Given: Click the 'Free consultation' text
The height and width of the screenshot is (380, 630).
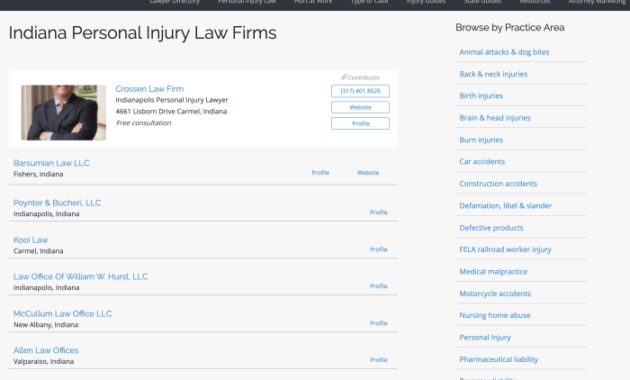Looking at the screenshot, I should [x=143, y=123].
